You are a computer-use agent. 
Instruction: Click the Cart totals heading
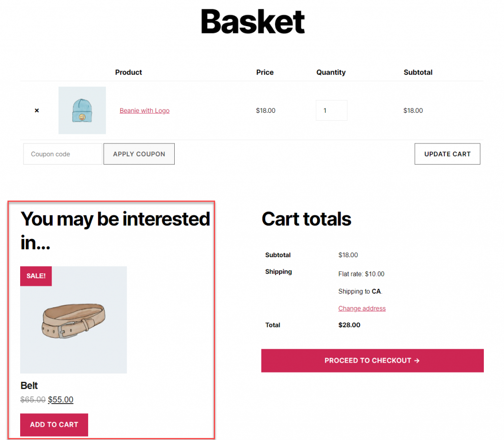pos(306,219)
